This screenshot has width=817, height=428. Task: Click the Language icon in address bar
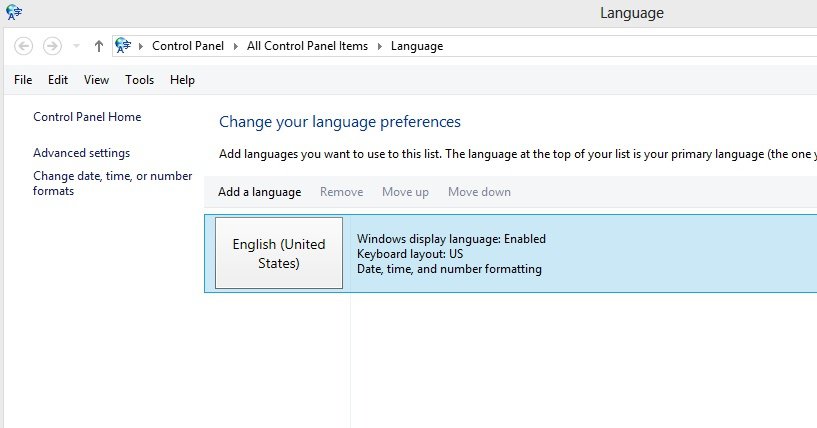tap(122, 45)
